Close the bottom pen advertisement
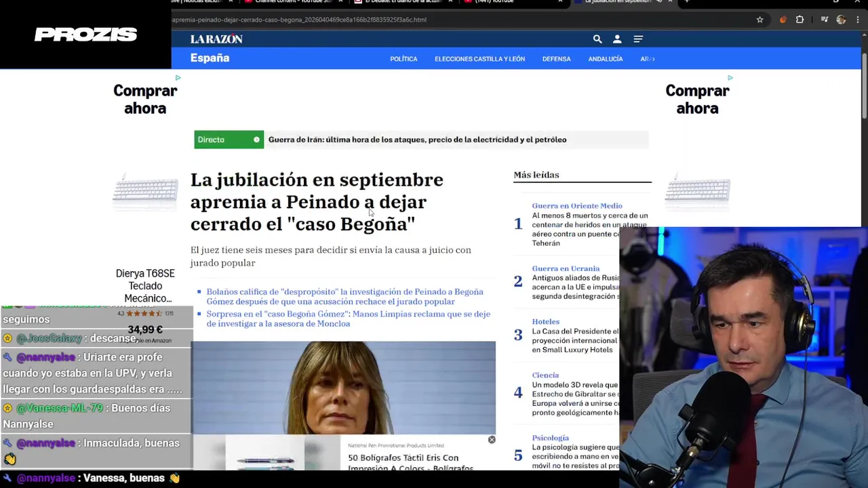This screenshot has height=488, width=868. point(492,440)
